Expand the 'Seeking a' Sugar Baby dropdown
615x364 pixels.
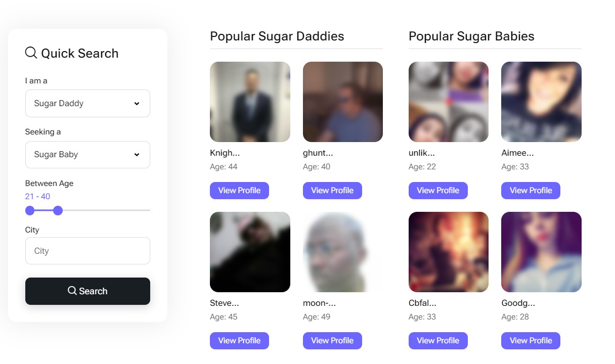(x=87, y=155)
